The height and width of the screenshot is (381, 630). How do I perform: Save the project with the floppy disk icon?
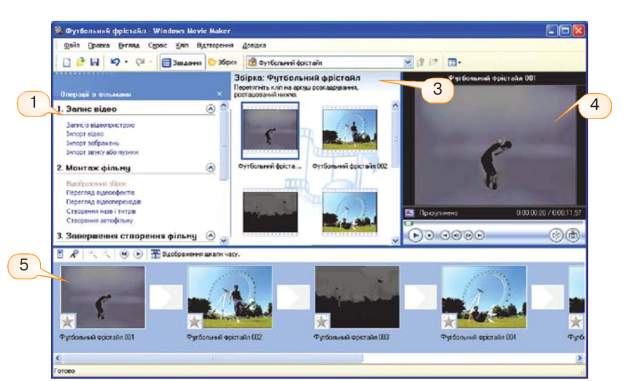tap(95, 62)
